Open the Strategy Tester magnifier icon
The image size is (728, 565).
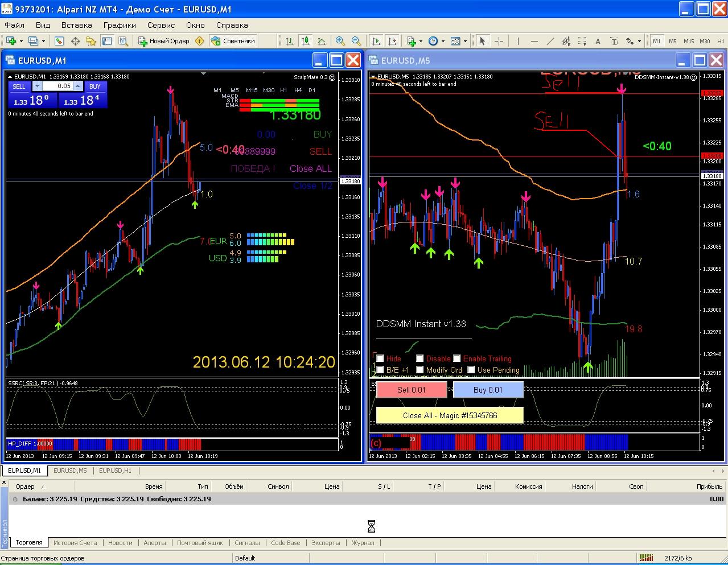coord(123,41)
